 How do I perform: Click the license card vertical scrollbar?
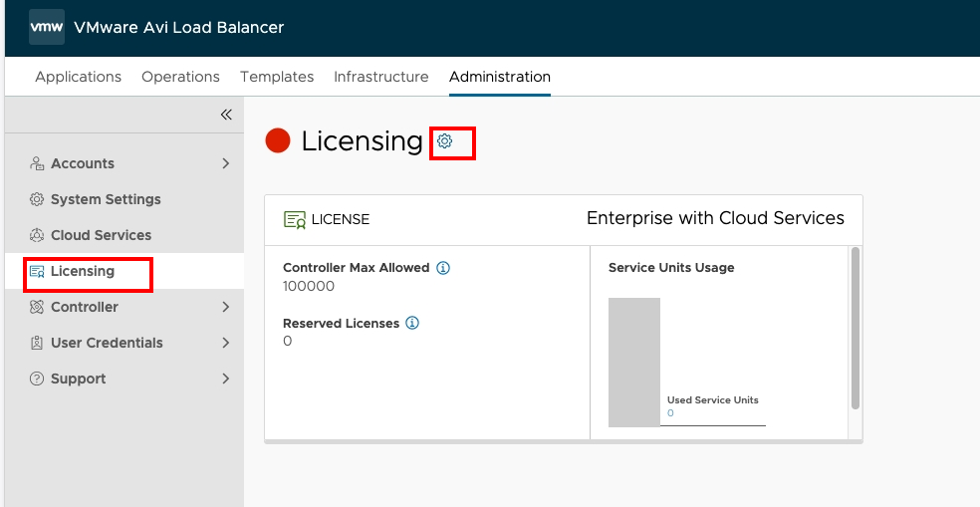click(x=855, y=329)
